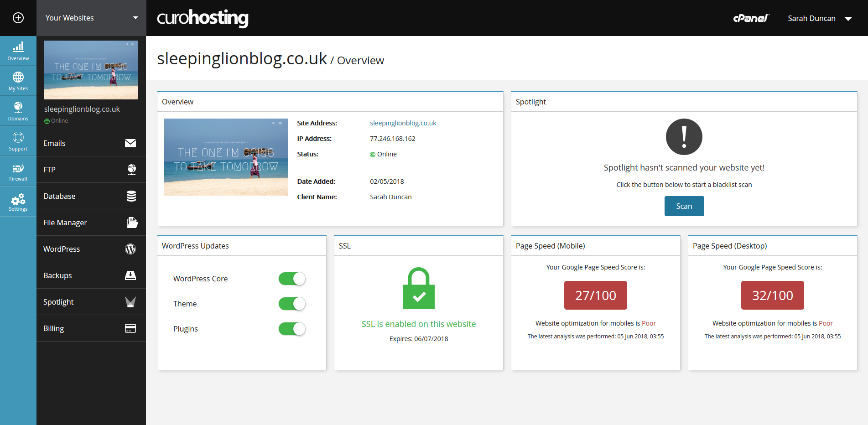Click the sidebar website preview thumbnail

click(x=91, y=70)
